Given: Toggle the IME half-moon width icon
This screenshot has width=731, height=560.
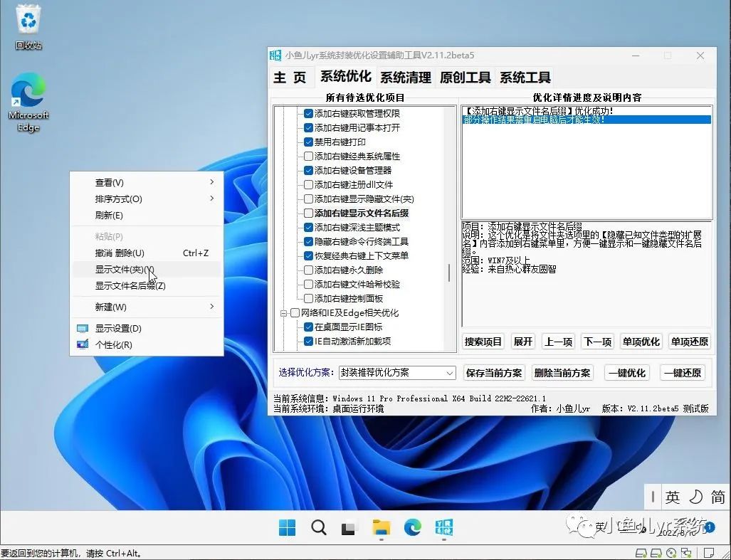Looking at the screenshot, I should coord(695,497).
